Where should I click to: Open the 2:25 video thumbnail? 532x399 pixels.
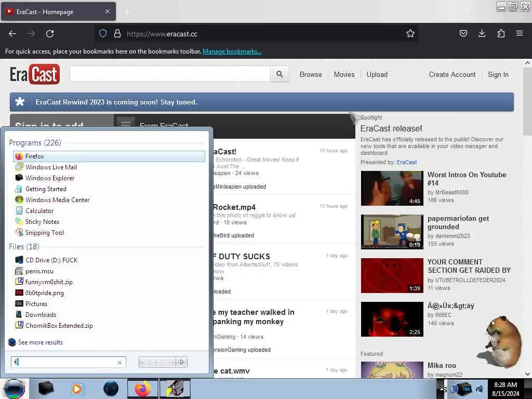[392, 320]
